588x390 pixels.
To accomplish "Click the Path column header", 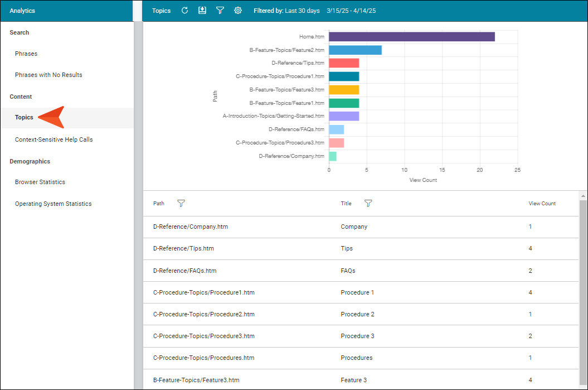I will pyautogui.click(x=159, y=204).
